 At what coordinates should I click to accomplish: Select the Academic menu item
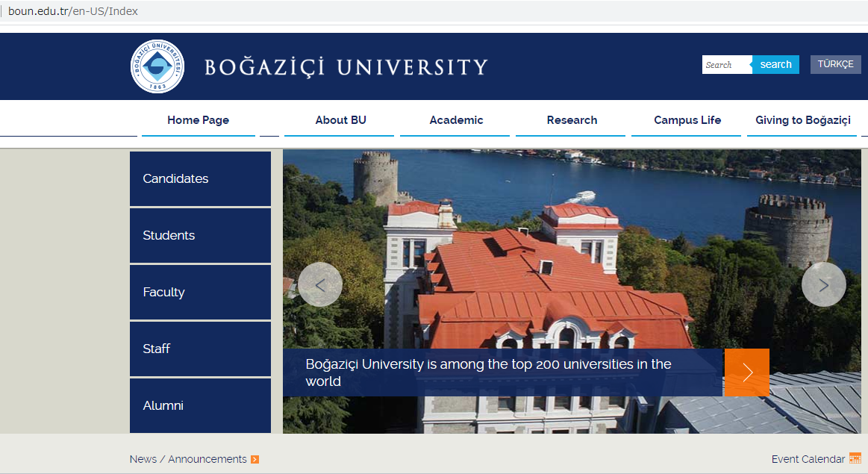(x=456, y=120)
